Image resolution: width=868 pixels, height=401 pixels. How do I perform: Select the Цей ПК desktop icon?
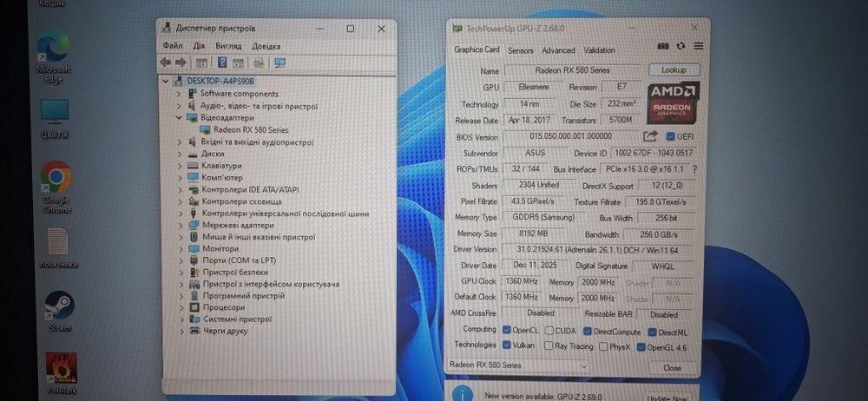pos(54,119)
